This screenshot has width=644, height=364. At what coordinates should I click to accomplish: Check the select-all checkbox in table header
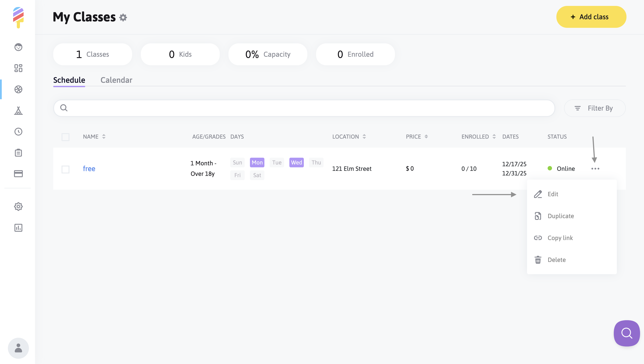pos(65,137)
